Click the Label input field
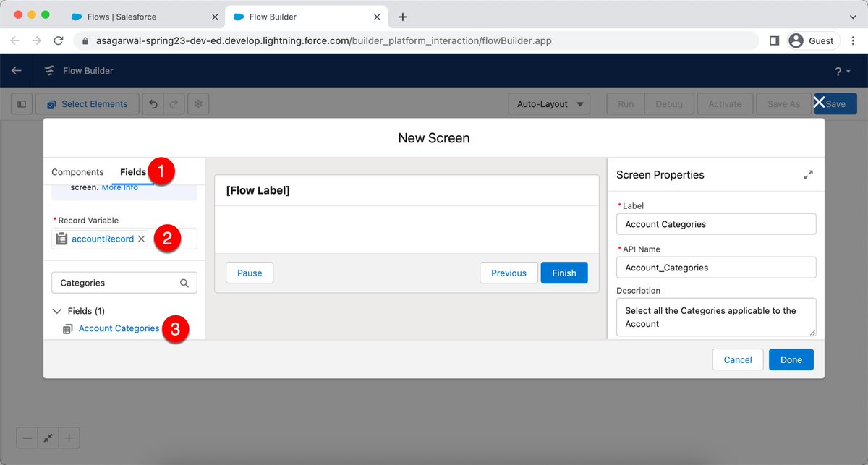 coord(716,224)
